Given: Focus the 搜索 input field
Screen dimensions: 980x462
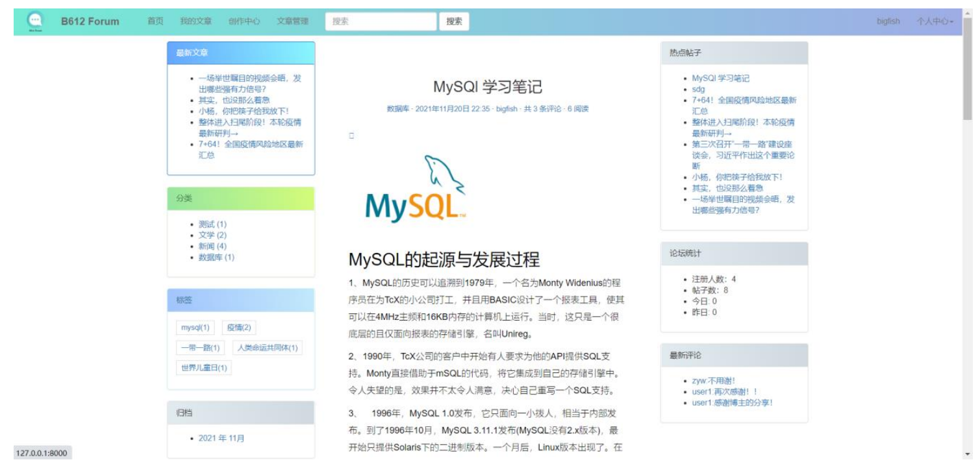Looking at the screenshot, I should [381, 21].
